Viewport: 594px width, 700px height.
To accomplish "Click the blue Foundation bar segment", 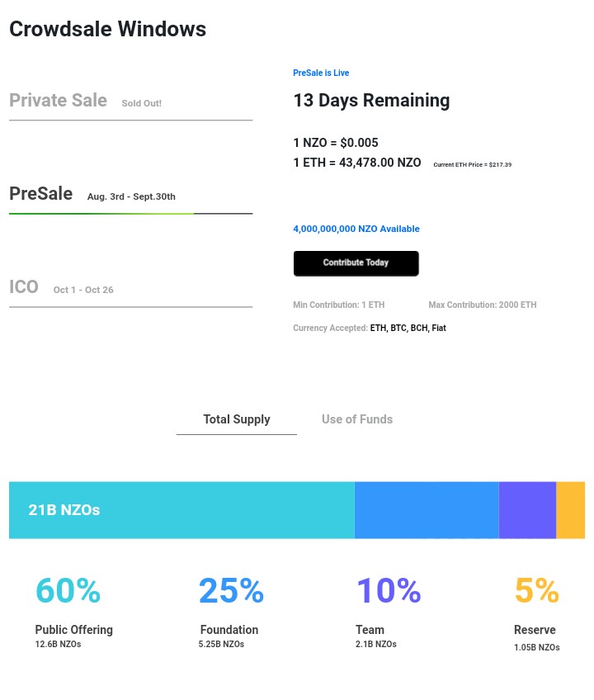I will tap(427, 510).
